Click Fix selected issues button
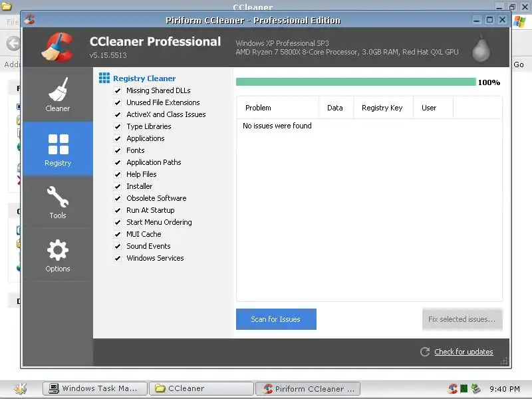532x399 pixels. 462,319
